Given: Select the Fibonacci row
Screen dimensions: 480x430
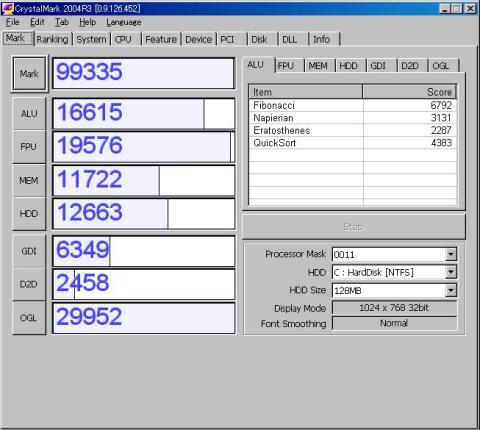Looking at the screenshot, I should pyautogui.click(x=353, y=105).
